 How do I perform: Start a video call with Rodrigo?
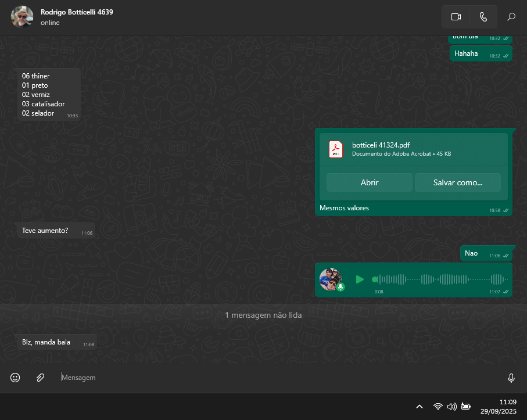click(456, 17)
